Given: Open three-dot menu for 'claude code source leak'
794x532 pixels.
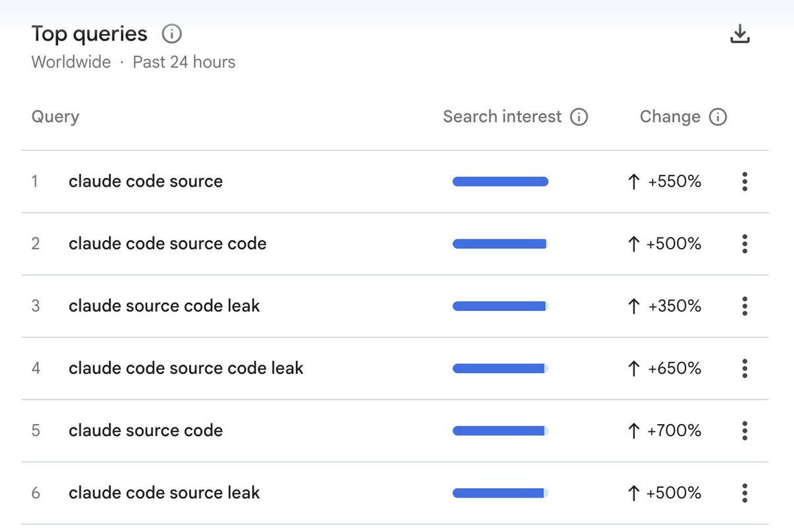Looking at the screenshot, I should 744,492.
